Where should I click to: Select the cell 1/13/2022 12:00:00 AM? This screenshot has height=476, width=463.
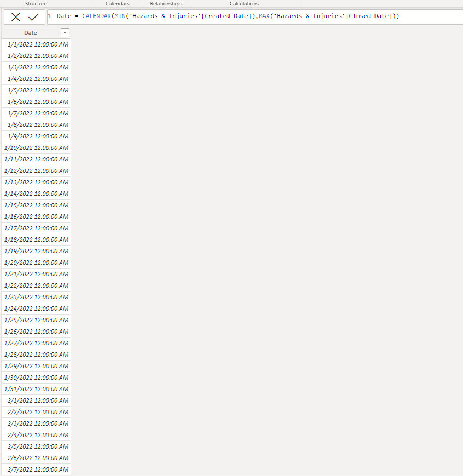[x=36, y=182]
